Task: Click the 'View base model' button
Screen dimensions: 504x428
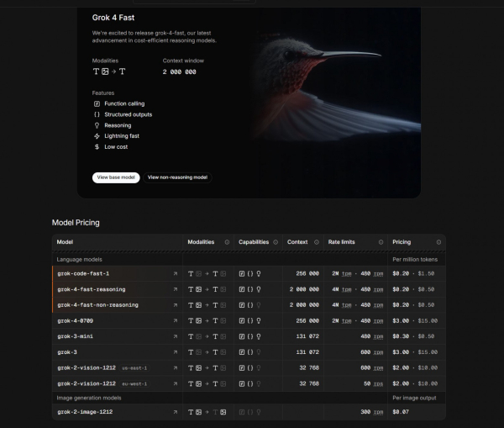Action: (116, 177)
